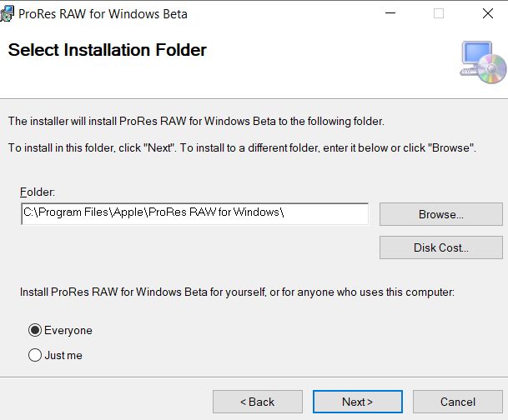Click the "for yourself, or for anyone" prompt text
Viewport: 508px width, 420px height.
click(x=237, y=292)
